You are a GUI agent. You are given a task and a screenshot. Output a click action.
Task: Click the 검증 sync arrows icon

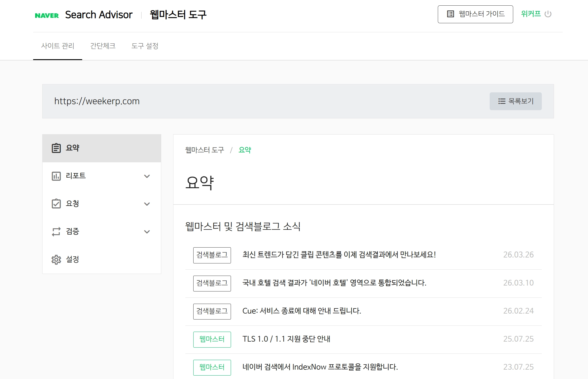pos(56,231)
